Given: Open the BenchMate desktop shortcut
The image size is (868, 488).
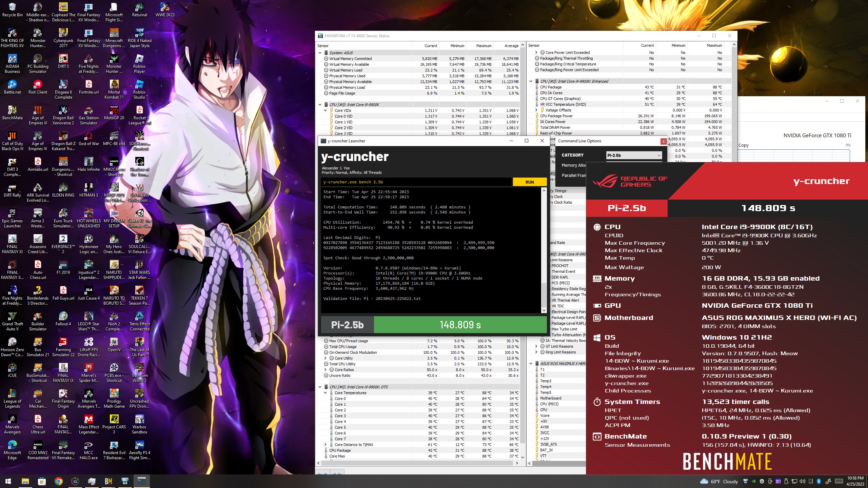Looking at the screenshot, I should point(12,113).
